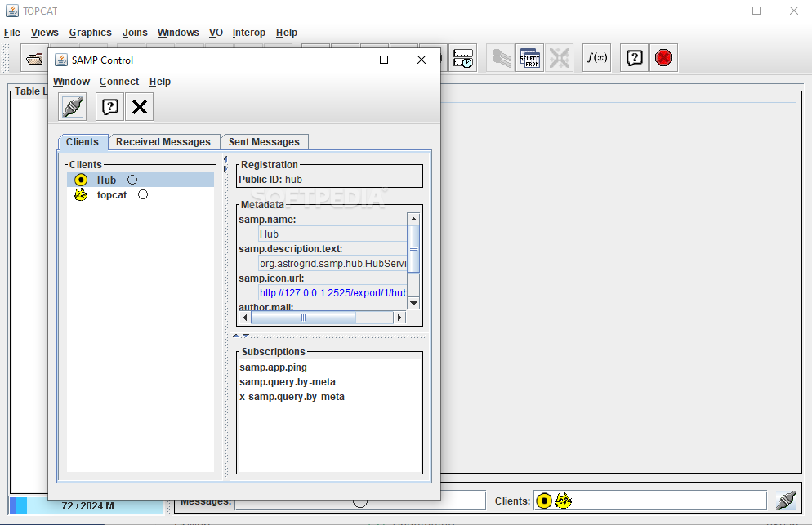
Task: Click the org.astrogrid.samp.hub description field
Action: coord(333,264)
